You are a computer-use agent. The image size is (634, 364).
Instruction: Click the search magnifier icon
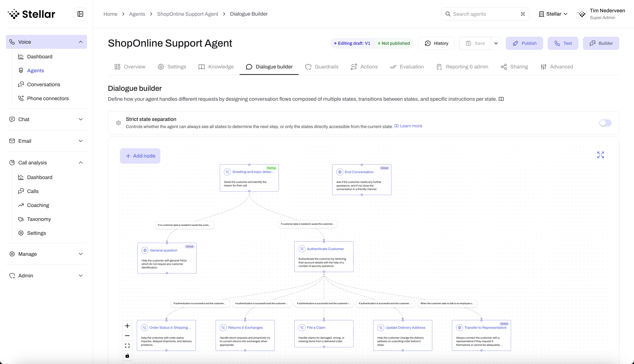pos(448,14)
